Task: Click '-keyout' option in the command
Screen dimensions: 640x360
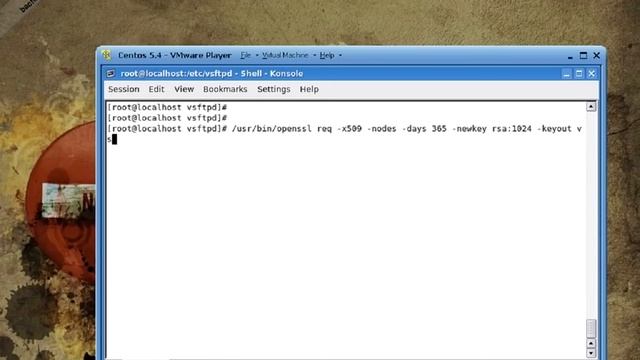Action: (x=554, y=129)
